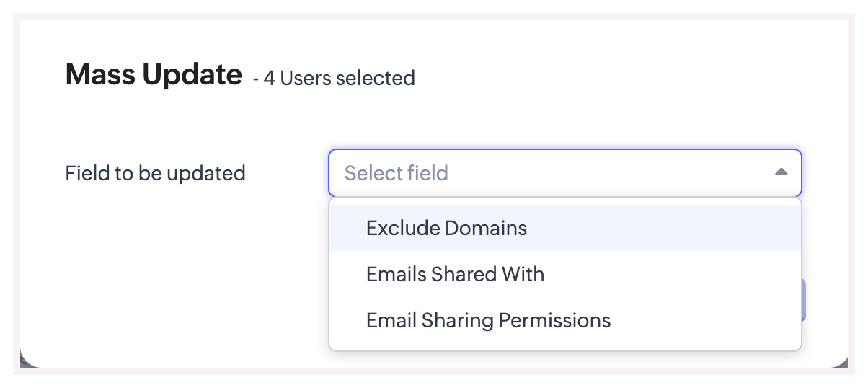
Task: Click the users selected count beside Mass Update
Action: 339,78
